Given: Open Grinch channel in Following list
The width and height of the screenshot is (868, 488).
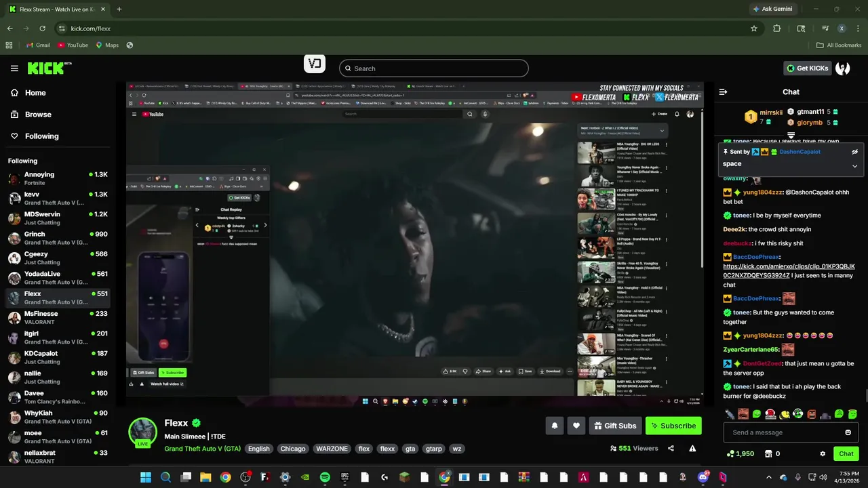Looking at the screenshot, I should pyautogui.click(x=57, y=238).
